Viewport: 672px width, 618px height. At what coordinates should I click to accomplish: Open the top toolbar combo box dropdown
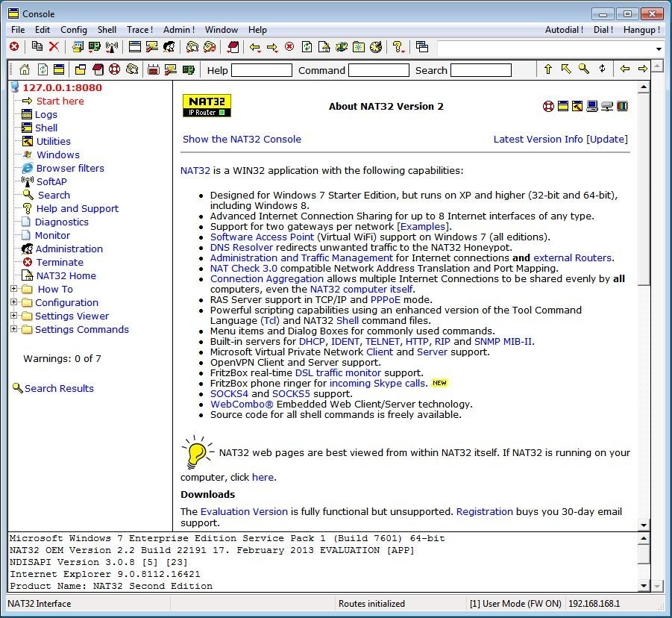tap(659, 49)
